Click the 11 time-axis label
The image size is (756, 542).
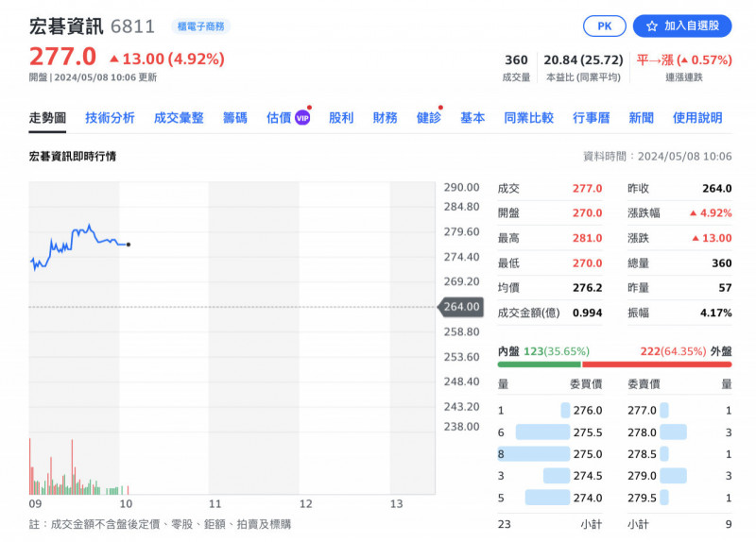[215, 504]
